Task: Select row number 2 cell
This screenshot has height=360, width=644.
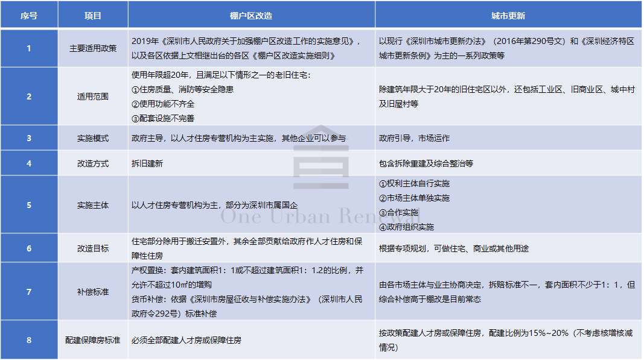Action: tap(29, 96)
